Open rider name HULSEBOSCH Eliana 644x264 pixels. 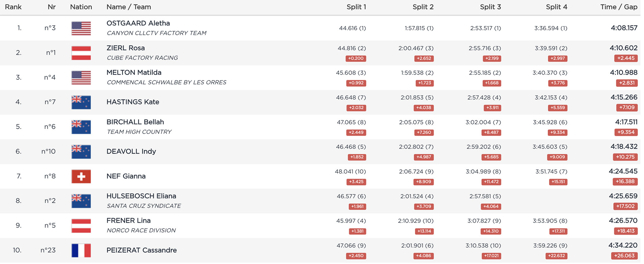click(141, 196)
